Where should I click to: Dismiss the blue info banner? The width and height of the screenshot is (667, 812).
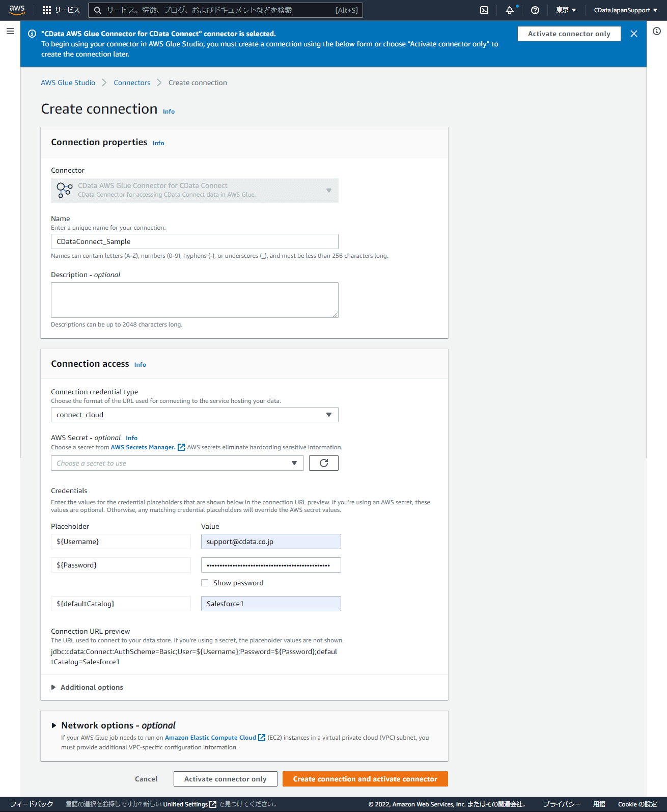point(633,34)
